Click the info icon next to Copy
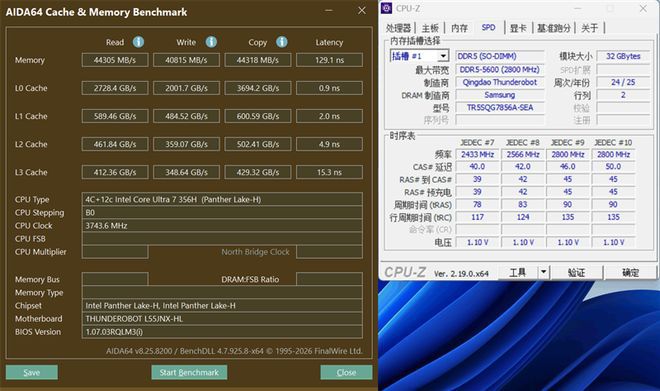The width and height of the screenshot is (660, 391). pyautogui.click(x=282, y=42)
